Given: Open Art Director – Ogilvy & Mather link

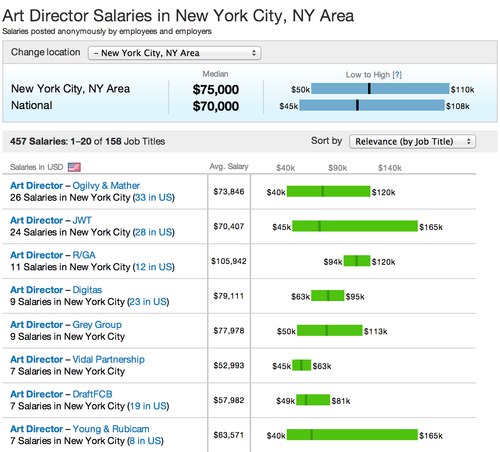Looking at the screenshot, I should (75, 185).
